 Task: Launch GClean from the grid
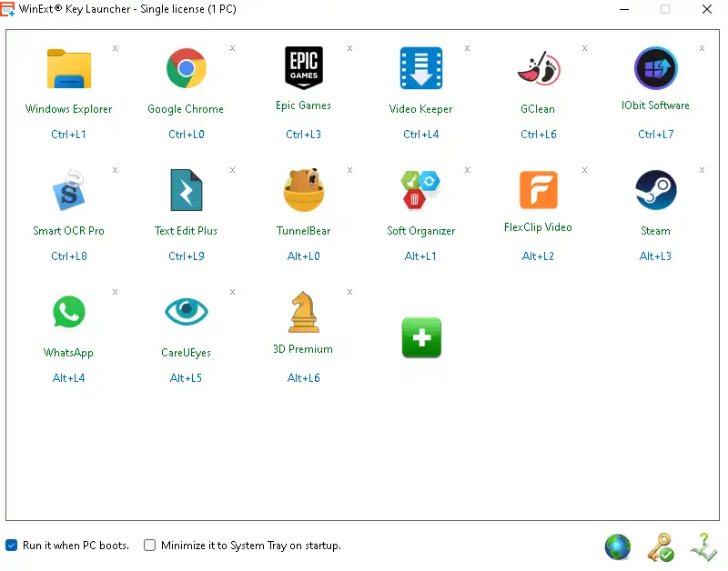click(538, 69)
